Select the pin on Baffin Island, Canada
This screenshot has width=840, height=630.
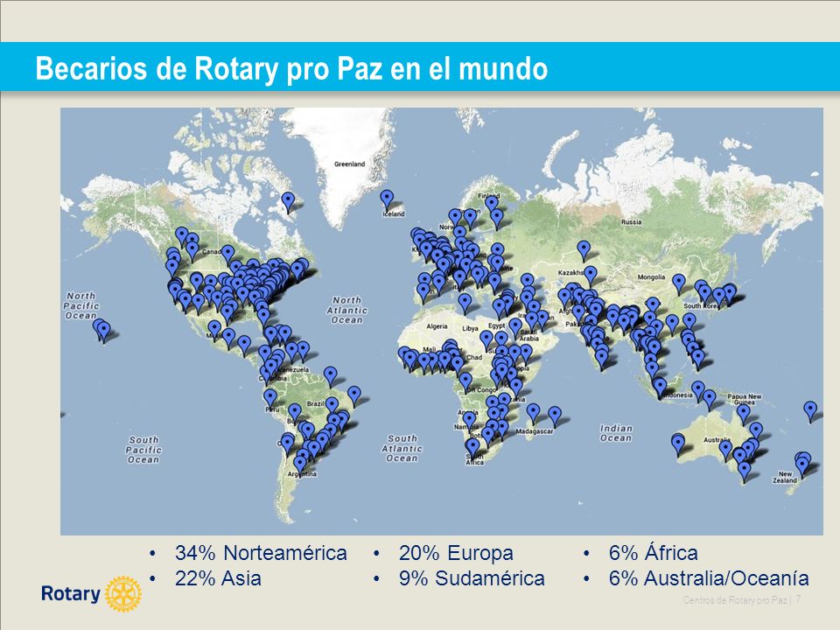coord(288,202)
